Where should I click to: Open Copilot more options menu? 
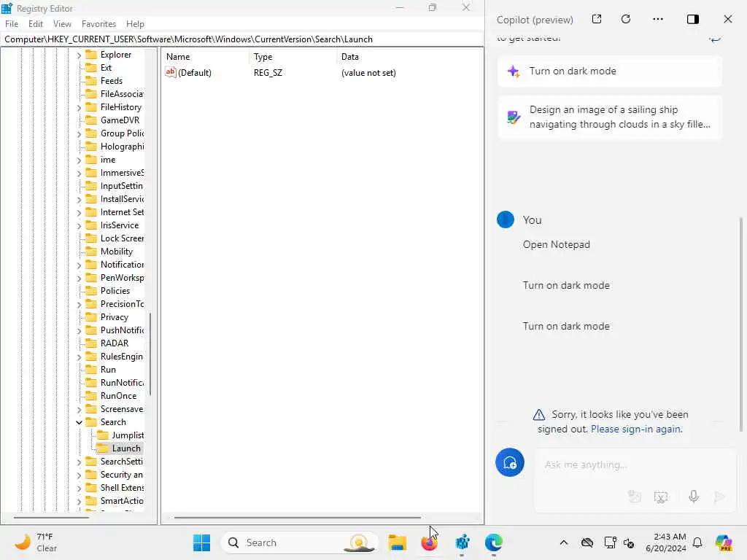(x=658, y=19)
